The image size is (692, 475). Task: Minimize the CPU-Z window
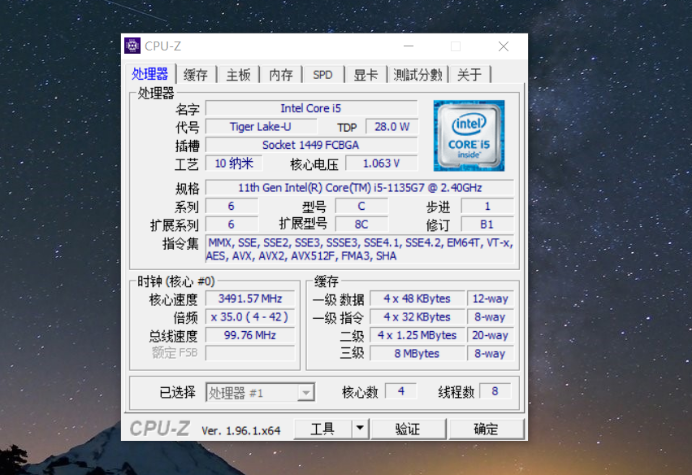pyautogui.click(x=409, y=46)
